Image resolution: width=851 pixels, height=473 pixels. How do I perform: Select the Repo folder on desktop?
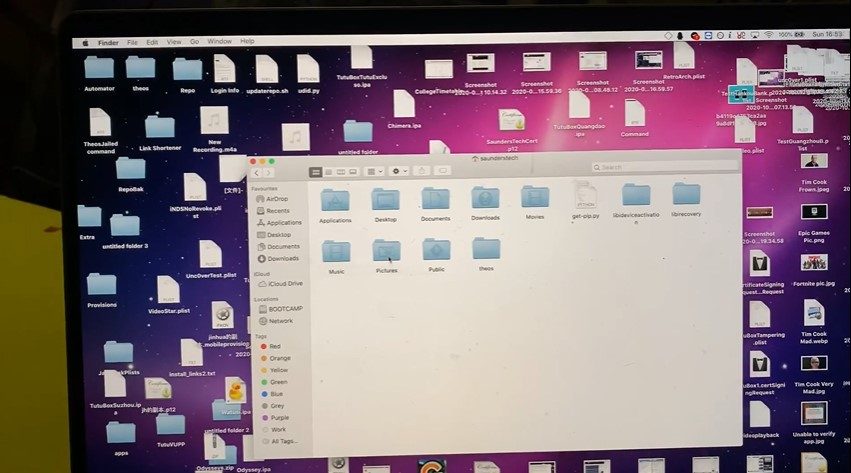(x=187, y=74)
